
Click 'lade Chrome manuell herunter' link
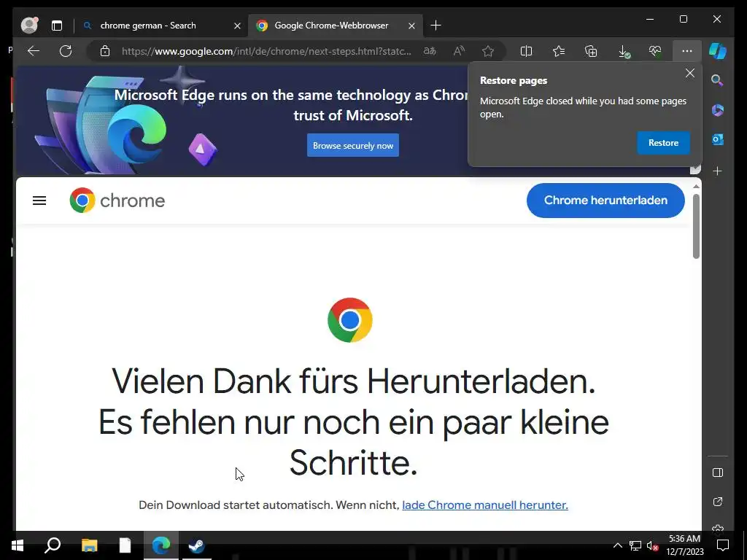[485, 505]
